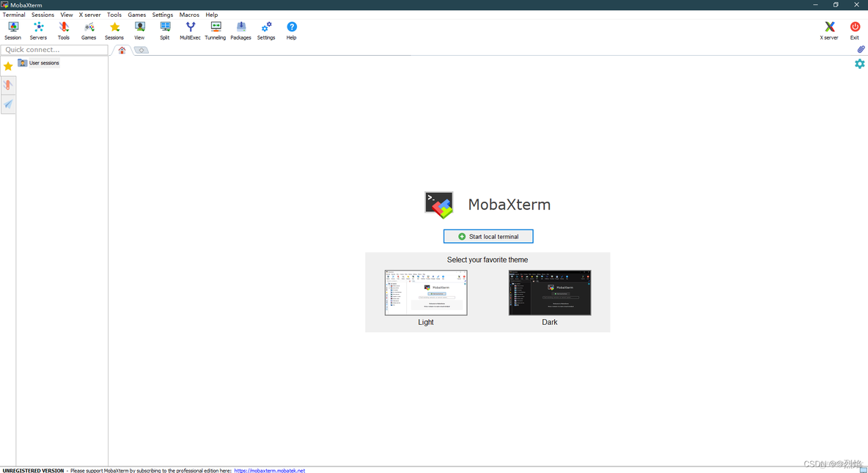This screenshot has height=473, width=868.
Task: Click the monitor icon in status bar corner
Action: tap(863, 469)
